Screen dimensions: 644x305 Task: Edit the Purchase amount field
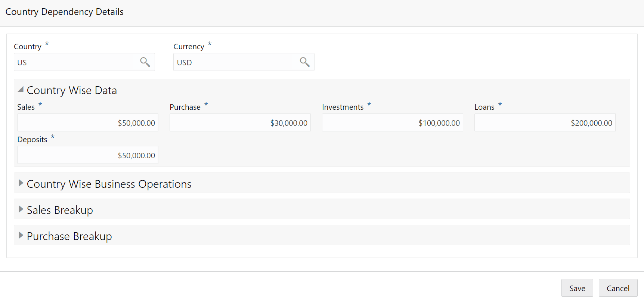[240, 122]
